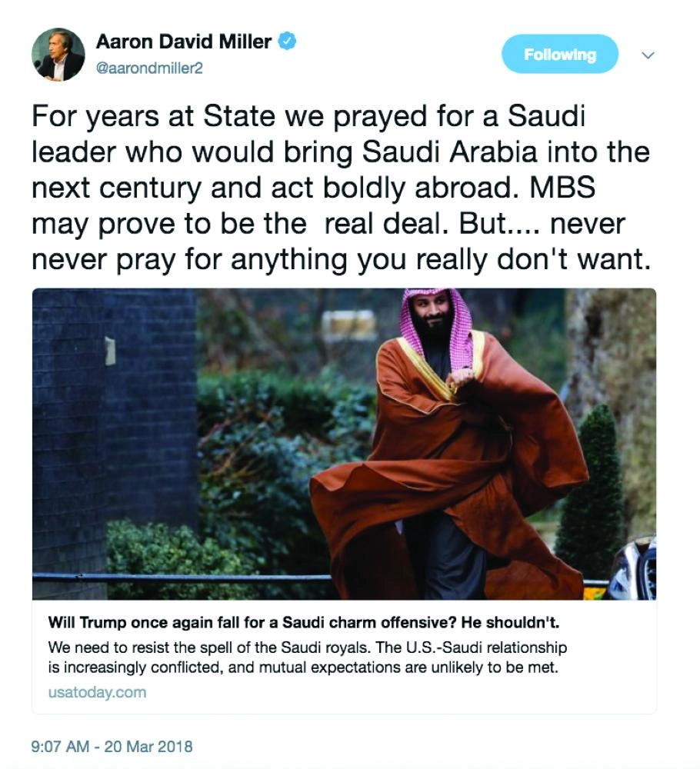Click the @aarondmiller2 handle
Screen dimensions: 700x769
[x=148, y=68]
